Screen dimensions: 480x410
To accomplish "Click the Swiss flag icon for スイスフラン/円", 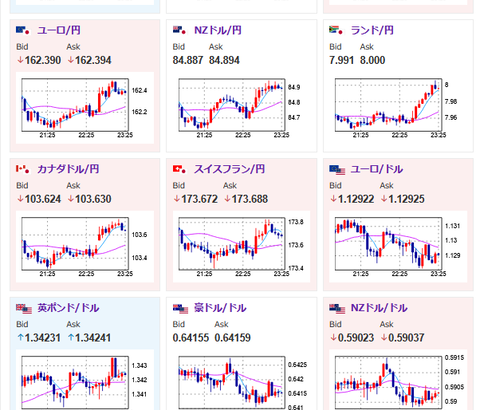I will (179, 169).
